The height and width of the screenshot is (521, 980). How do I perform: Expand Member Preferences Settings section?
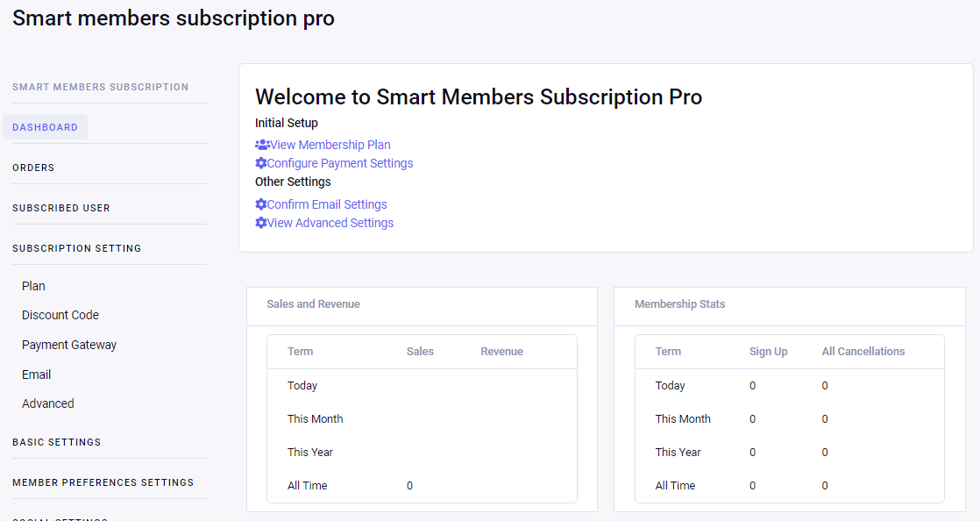(103, 482)
